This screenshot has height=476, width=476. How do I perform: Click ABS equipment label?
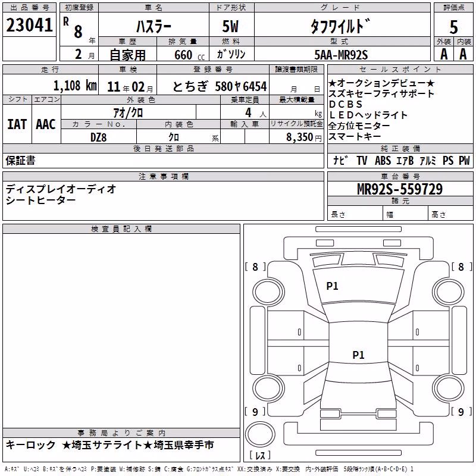[383, 160]
